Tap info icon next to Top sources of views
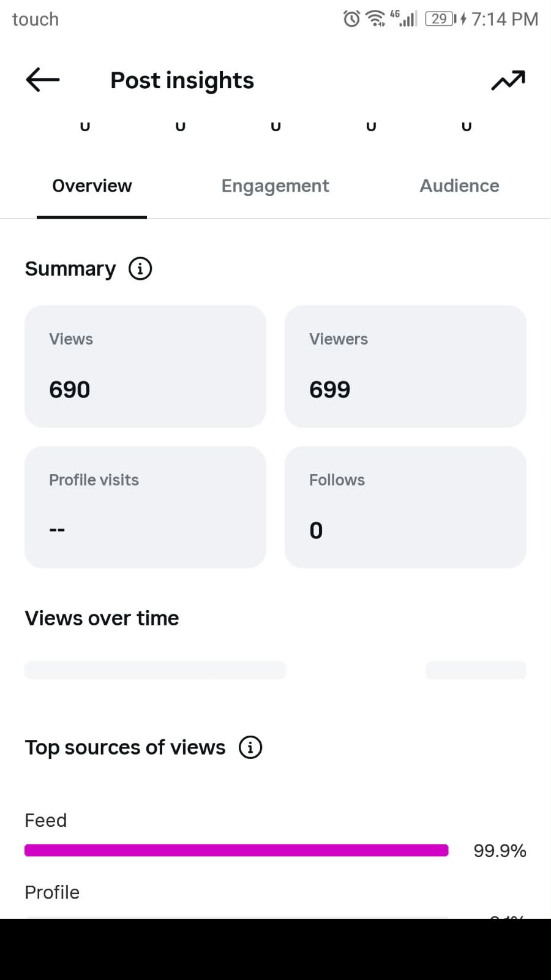551x980 pixels. pyautogui.click(x=250, y=747)
